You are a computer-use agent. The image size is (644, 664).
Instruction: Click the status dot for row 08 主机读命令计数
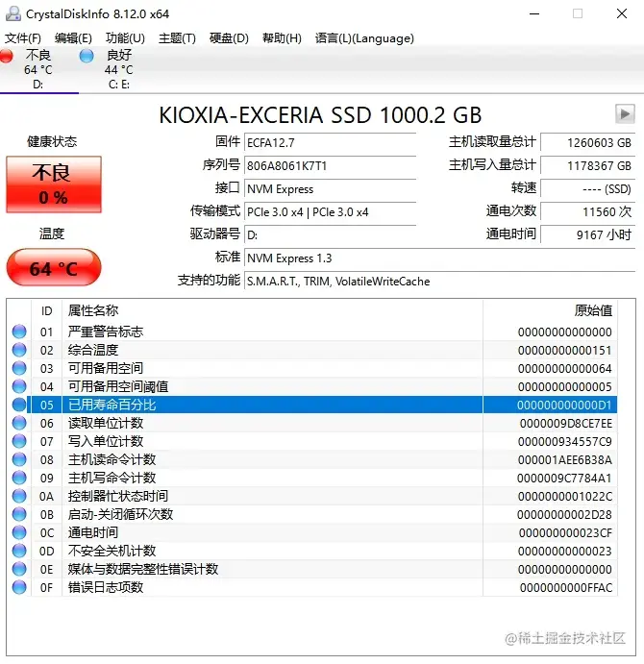point(19,459)
